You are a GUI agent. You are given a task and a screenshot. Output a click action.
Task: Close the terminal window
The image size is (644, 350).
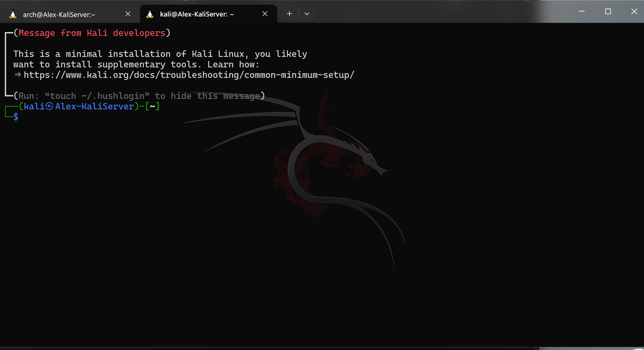pos(633,11)
